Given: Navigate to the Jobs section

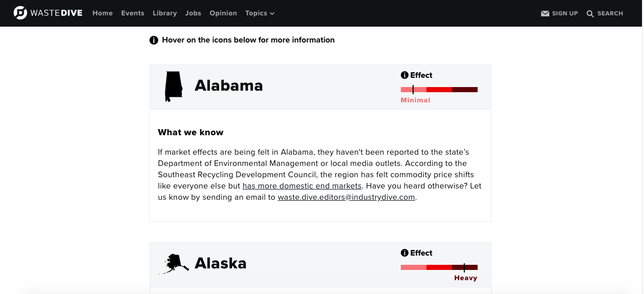Looking at the screenshot, I should pos(193,13).
